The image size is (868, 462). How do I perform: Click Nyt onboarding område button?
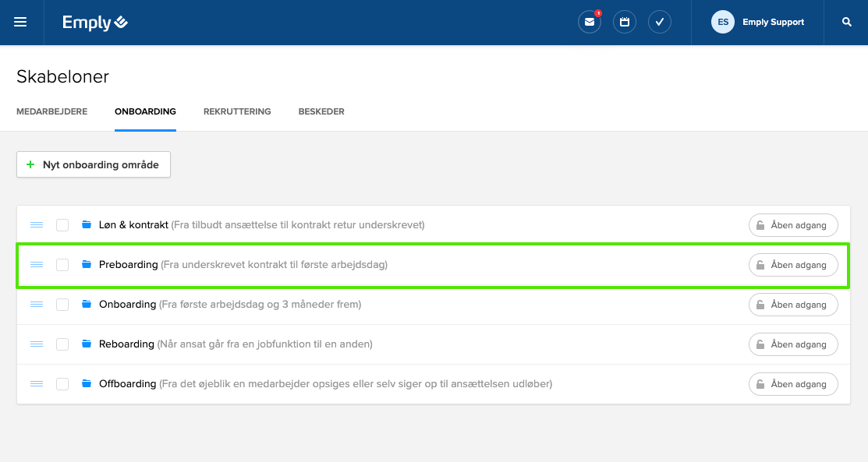[x=94, y=165]
